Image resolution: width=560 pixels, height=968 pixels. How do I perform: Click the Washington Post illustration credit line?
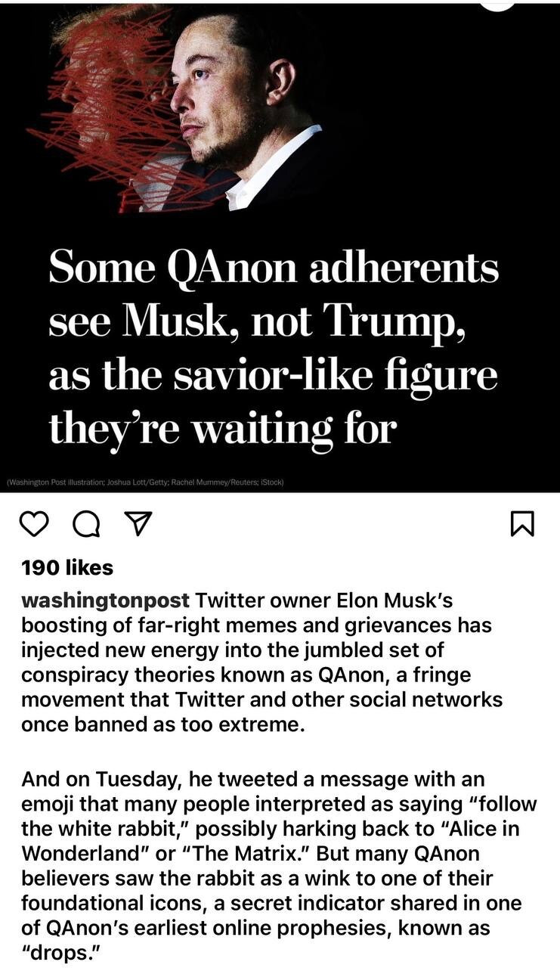[144, 482]
